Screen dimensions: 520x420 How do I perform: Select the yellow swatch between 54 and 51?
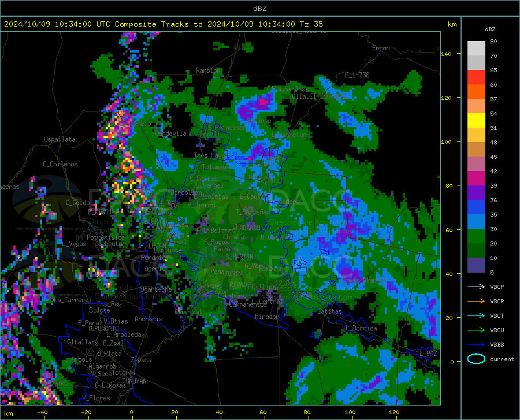point(476,121)
